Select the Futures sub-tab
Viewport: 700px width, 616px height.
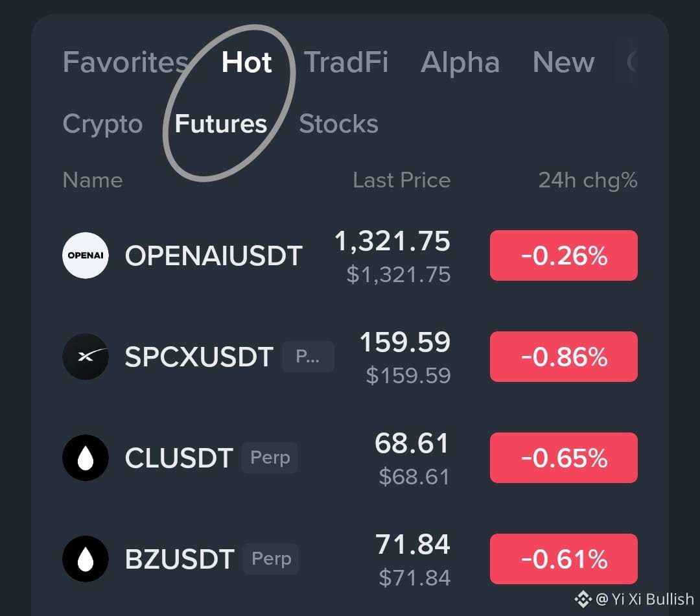click(221, 124)
